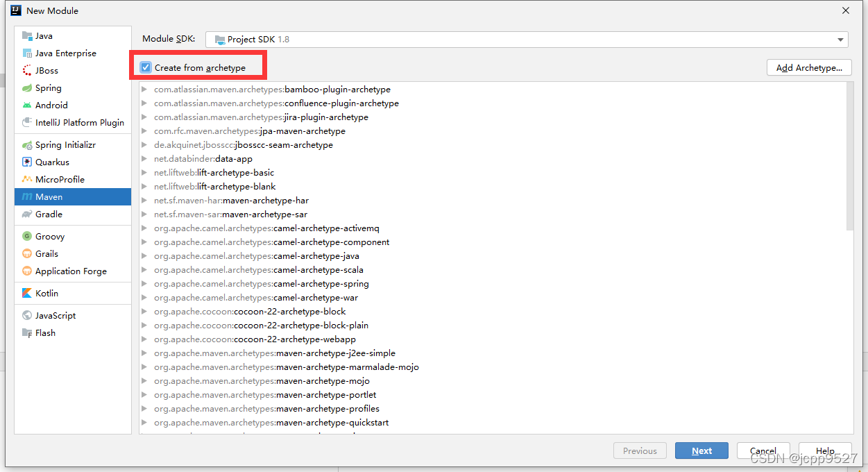Click the Kotlin K icon

point(27,294)
